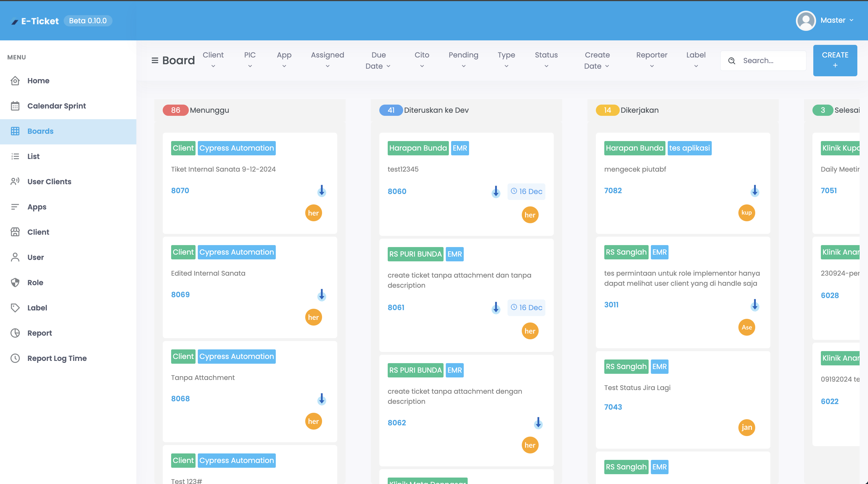Click the Calendar Sprint calendar icon
The height and width of the screenshot is (484, 868).
pyautogui.click(x=15, y=106)
